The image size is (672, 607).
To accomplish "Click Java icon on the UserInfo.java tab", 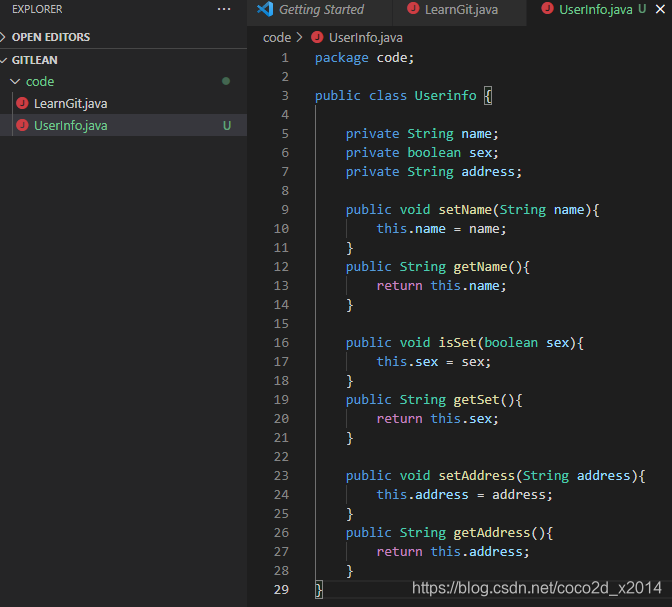I will point(547,8).
